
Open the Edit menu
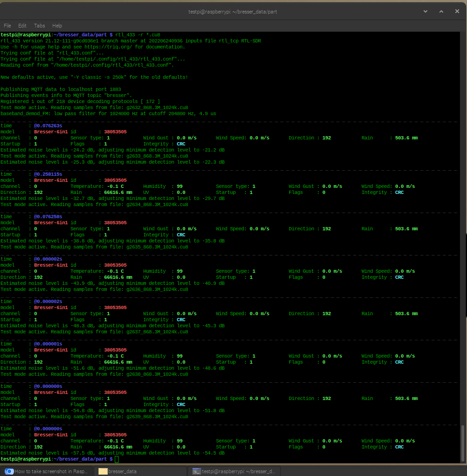(22, 26)
